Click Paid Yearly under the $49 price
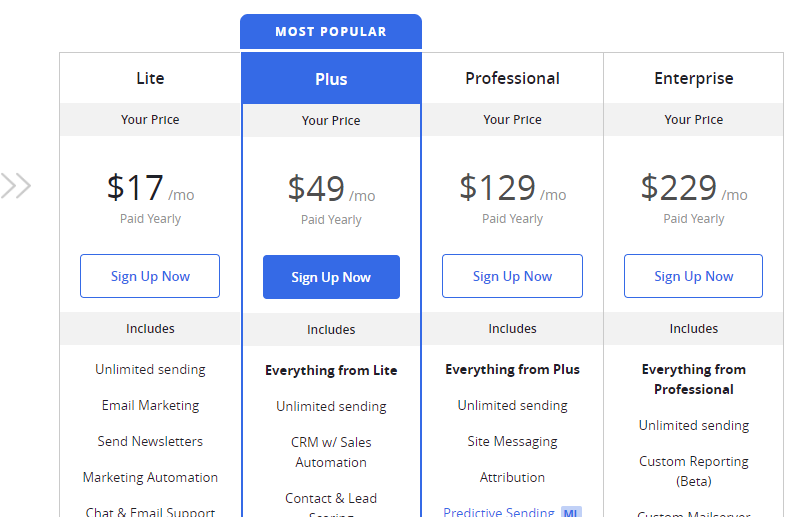This screenshot has width=786, height=517. [x=331, y=220]
